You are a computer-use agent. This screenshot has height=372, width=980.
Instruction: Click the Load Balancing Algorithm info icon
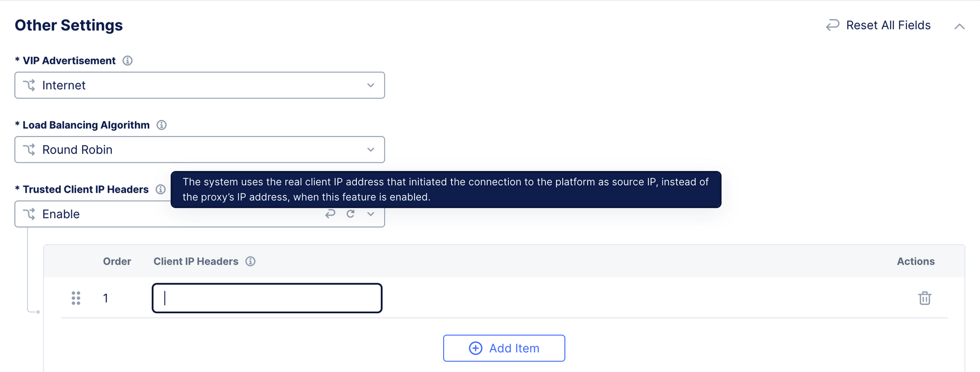pos(162,125)
